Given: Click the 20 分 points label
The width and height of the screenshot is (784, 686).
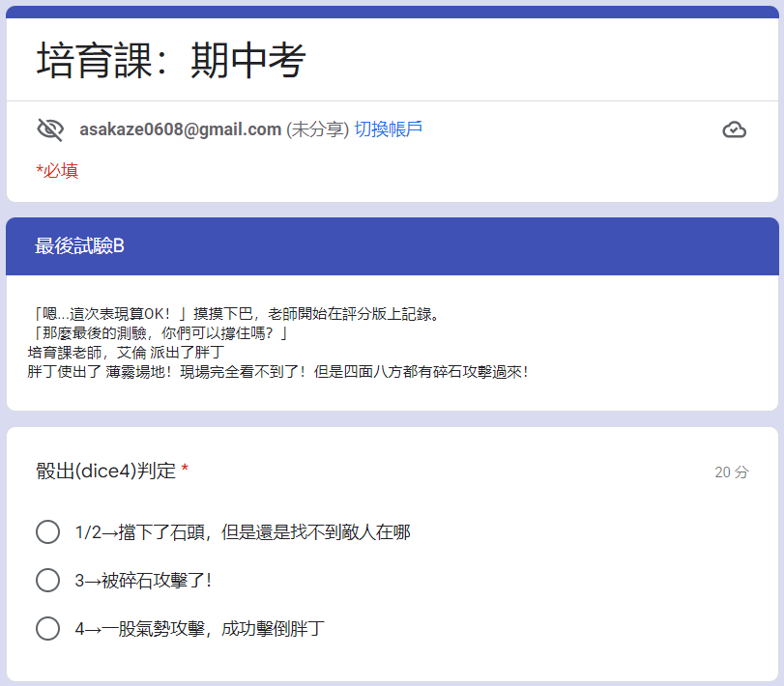Looking at the screenshot, I should click(732, 472).
